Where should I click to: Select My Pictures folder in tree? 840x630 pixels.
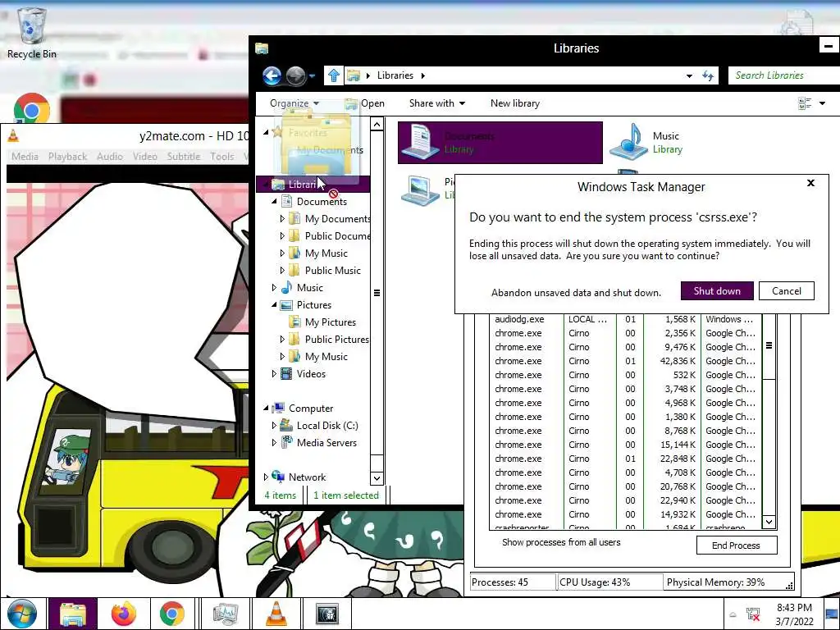(330, 322)
